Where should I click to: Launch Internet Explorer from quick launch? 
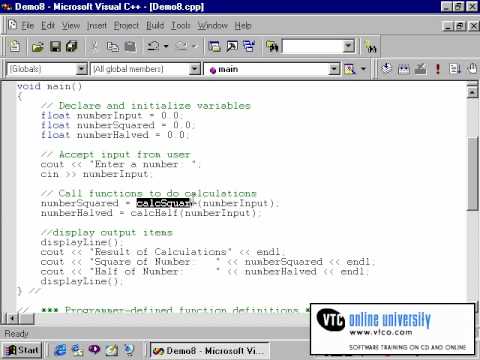[60, 350]
